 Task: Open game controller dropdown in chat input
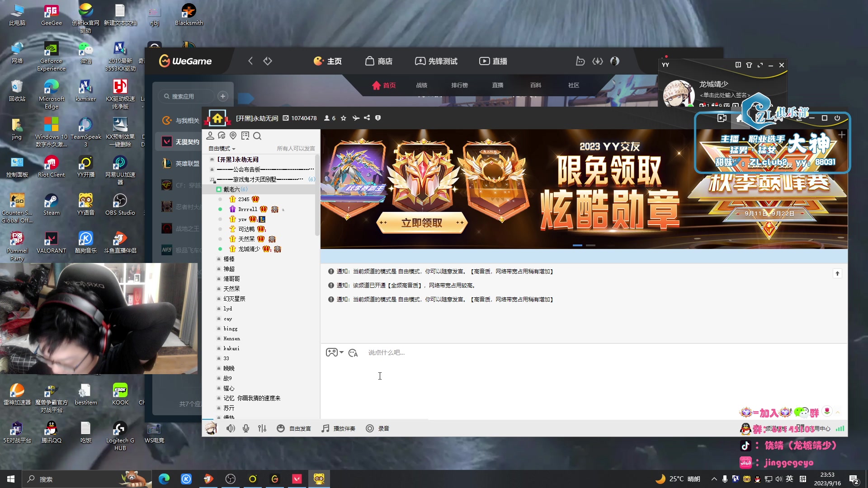pos(335,352)
